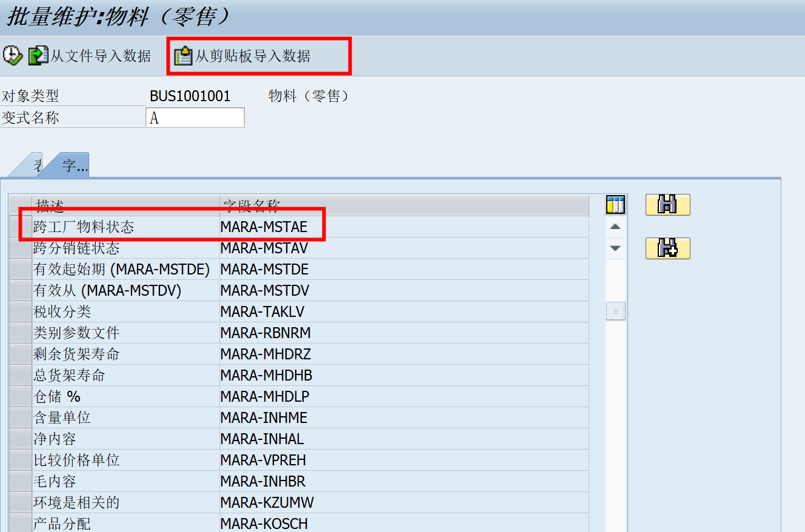Click 从文件导入数据 button label

pyautogui.click(x=101, y=56)
